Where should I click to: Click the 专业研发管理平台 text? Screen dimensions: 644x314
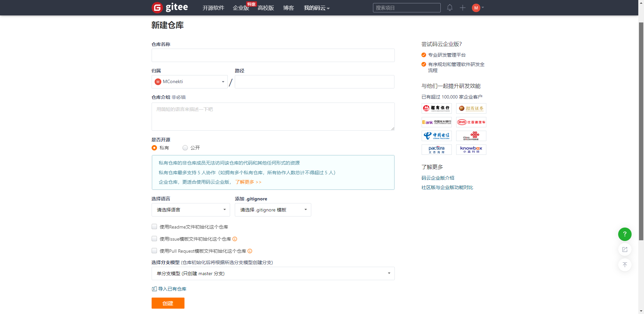click(x=447, y=55)
